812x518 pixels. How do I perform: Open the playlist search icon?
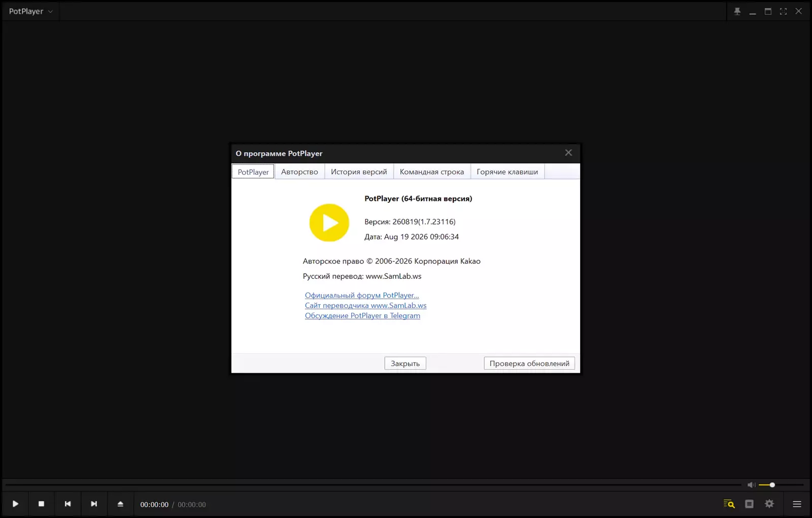click(729, 504)
